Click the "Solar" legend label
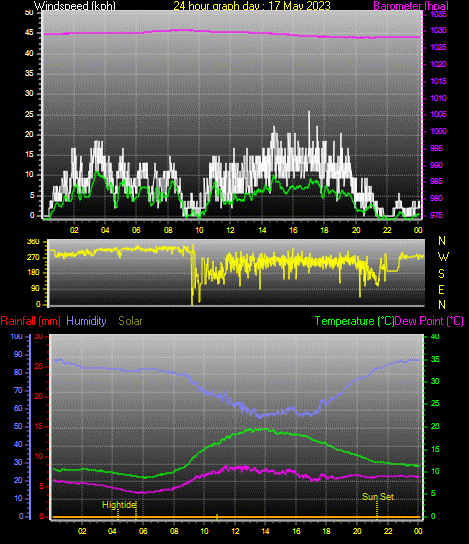Viewport: 469px width, 544px height. pyautogui.click(x=130, y=321)
